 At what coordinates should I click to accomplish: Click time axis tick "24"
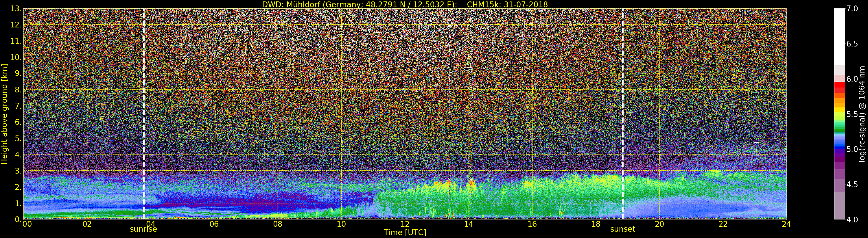coord(786,224)
